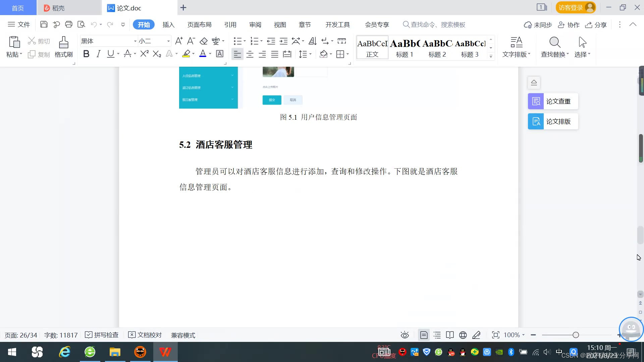The width and height of the screenshot is (644, 362).
Task: Click the center alignment icon
Action: [x=250, y=54]
